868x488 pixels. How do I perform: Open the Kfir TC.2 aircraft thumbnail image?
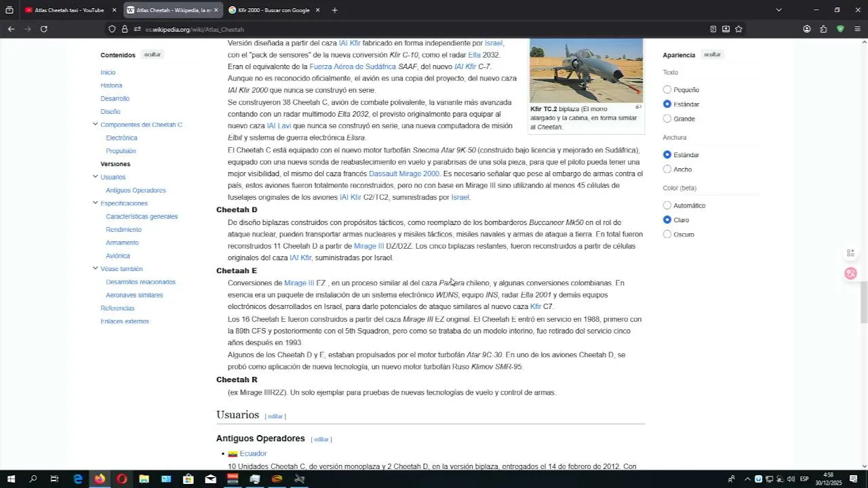[586, 70]
